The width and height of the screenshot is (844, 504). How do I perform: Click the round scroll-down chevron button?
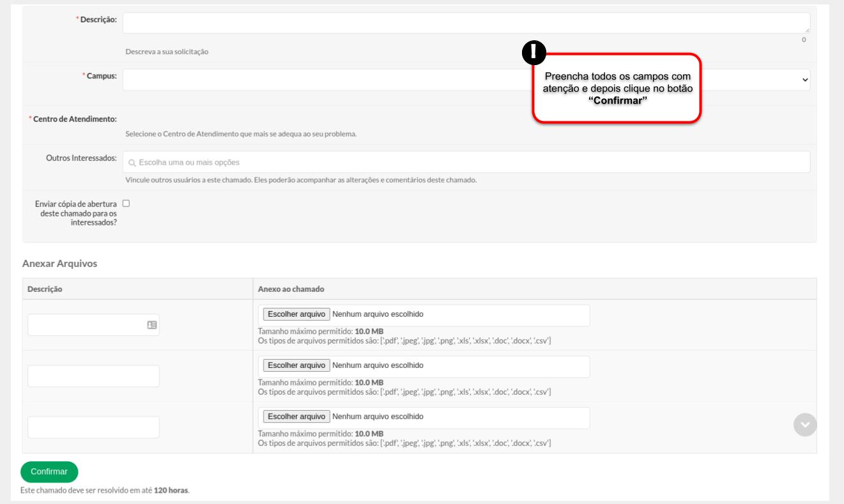(804, 425)
